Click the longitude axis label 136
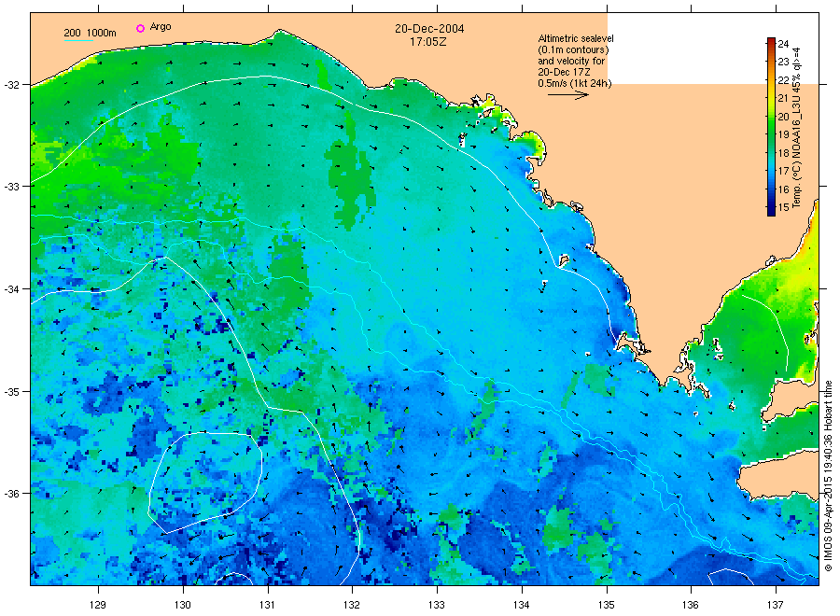The image size is (840, 616). 691,605
